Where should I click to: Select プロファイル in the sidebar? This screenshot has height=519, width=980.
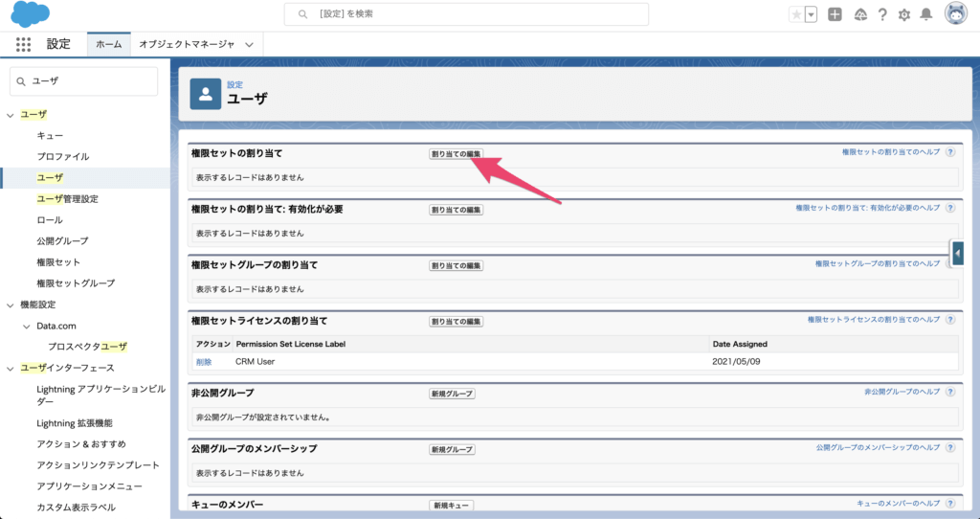(63, 156)
